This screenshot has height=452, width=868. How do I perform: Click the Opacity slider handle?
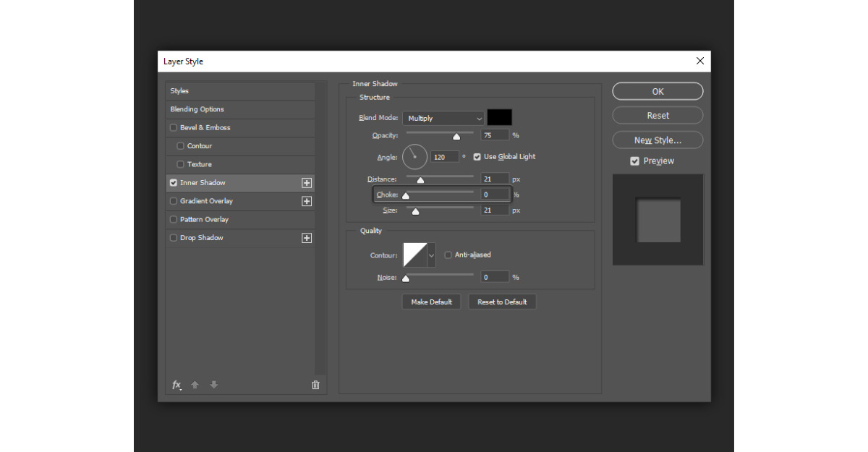click(456, 136)
